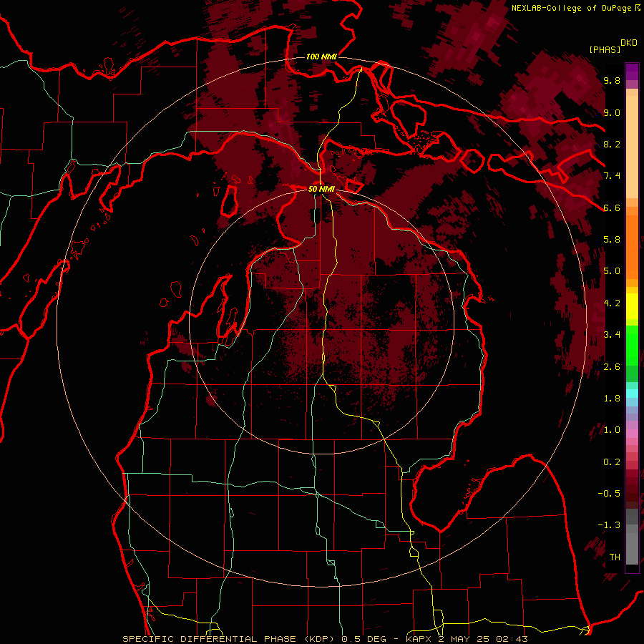Image resolution: width=644 pixels, height=644 pixels.
Task: Select the -0.5 value on color scale
Action: [x=609, y=494]
